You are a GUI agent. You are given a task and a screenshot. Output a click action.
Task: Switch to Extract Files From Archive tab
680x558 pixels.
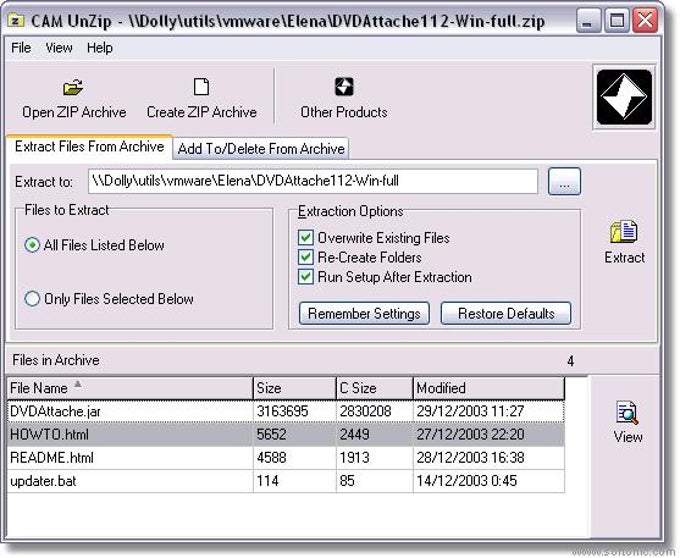tap(89, 147)
